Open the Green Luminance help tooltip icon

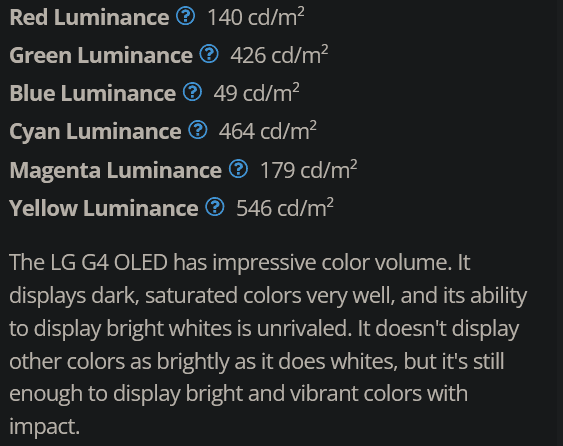209,54
